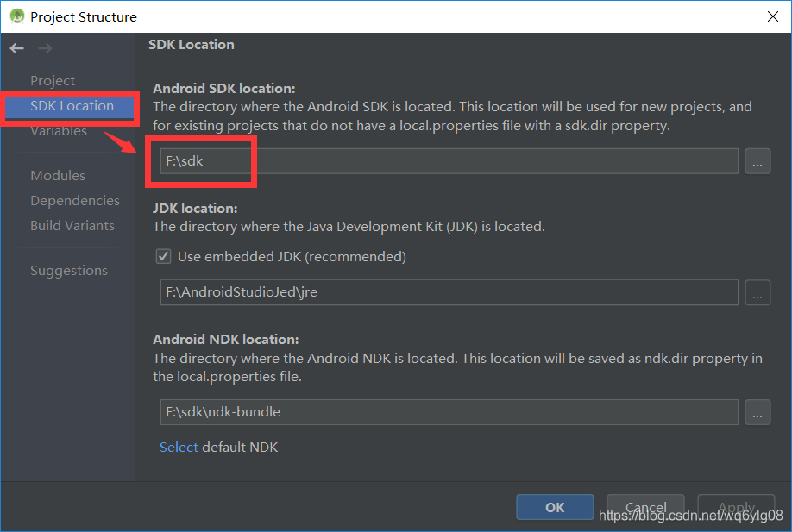Open the browse dialog for Android SDK location
The height and width of the screenshot is (532, 792).
(x=757, y=161)
